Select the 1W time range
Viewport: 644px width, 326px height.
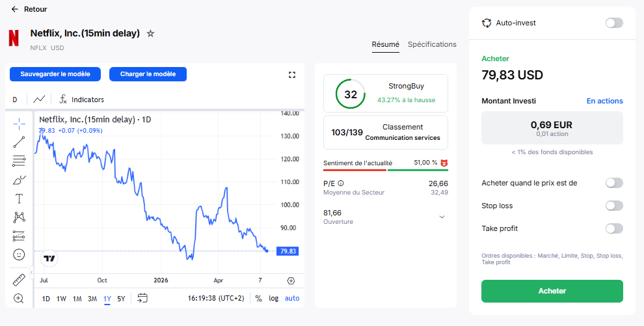tap(61, 299)
